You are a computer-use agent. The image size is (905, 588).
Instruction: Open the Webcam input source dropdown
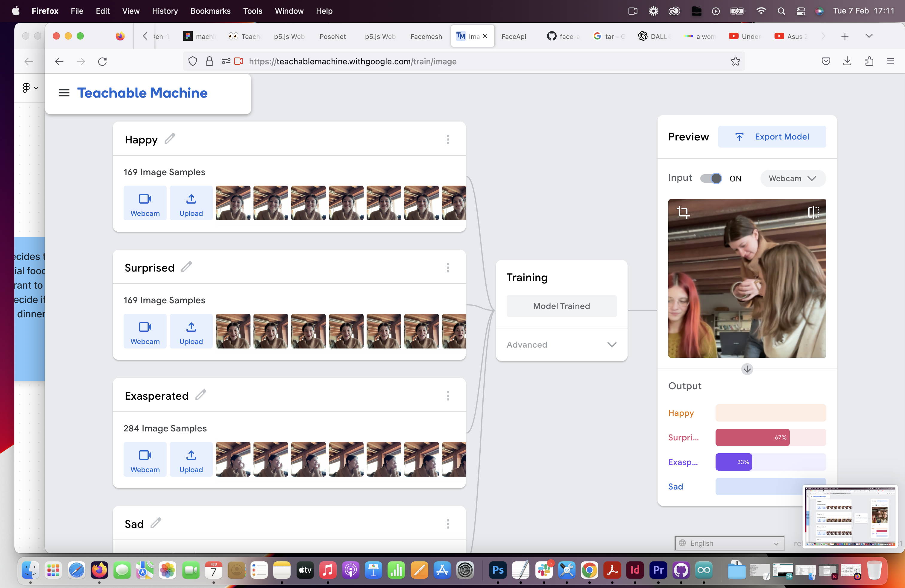(792, 178)
